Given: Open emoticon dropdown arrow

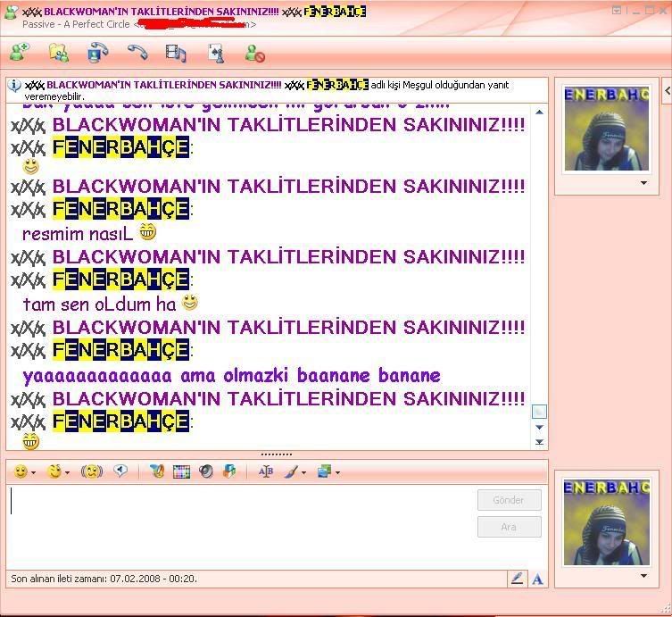Looking at the screenshot, I should tap(33, 473).
